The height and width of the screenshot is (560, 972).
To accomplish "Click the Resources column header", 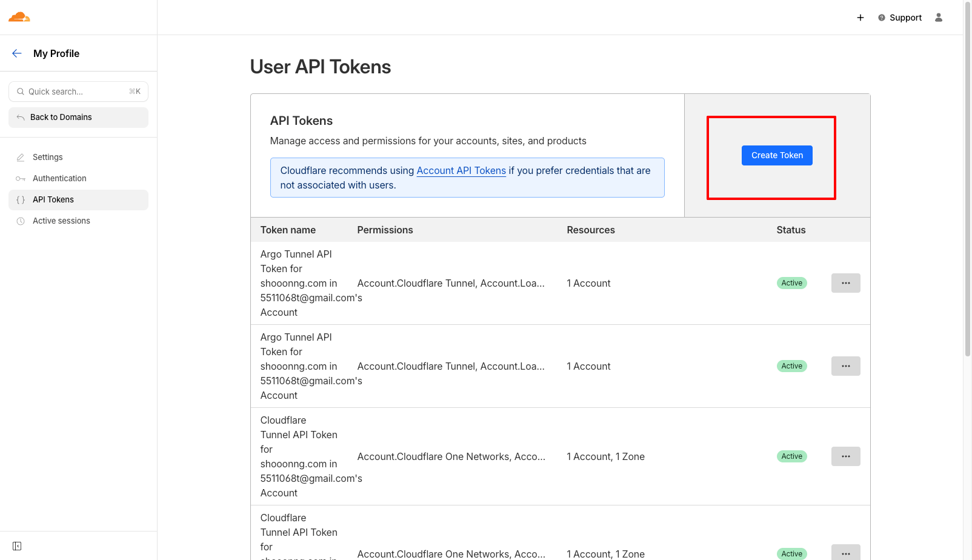I will click(591, 230).
